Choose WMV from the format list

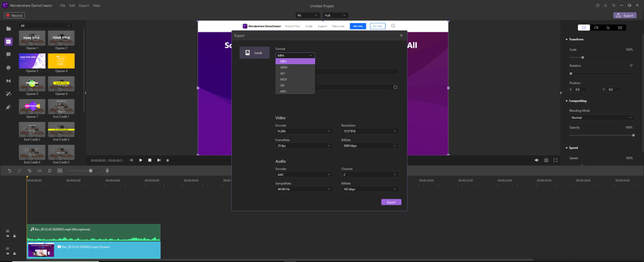[x=295, y=67]
